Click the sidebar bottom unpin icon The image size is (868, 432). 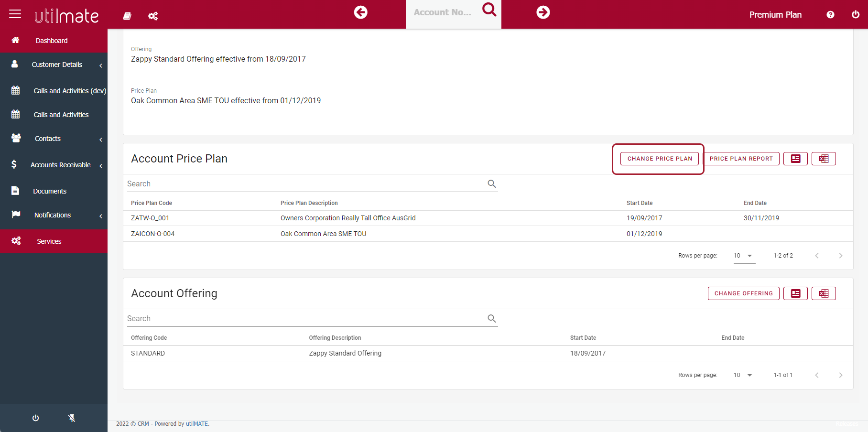click(72, 418)
